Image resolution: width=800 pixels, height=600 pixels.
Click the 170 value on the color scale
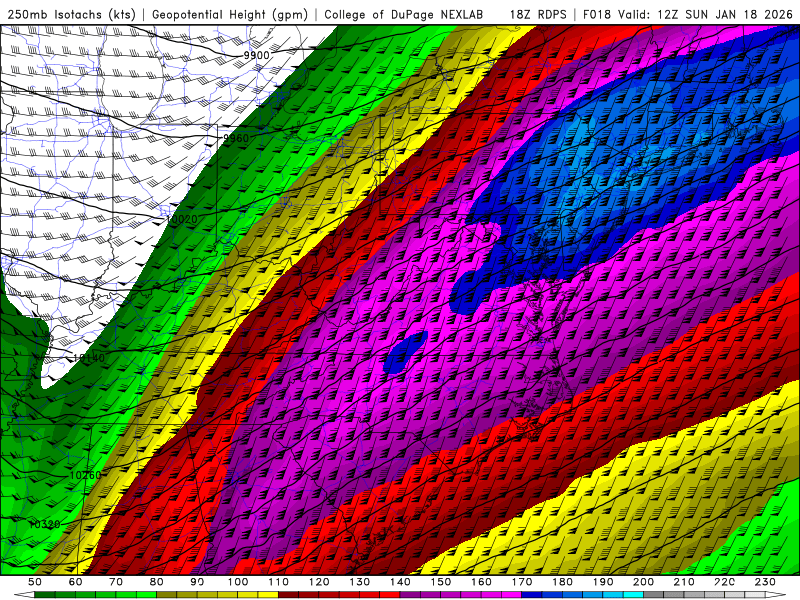[522, 582]
